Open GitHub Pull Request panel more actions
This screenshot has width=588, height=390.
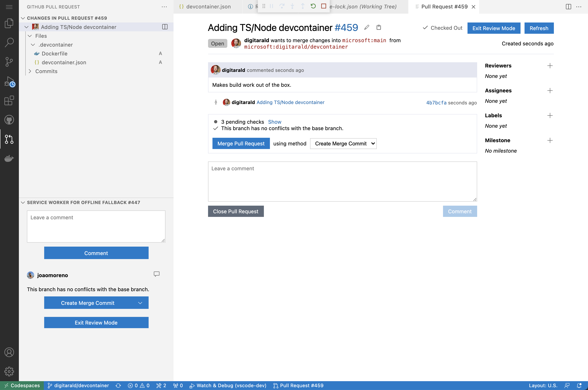(164, 7)
